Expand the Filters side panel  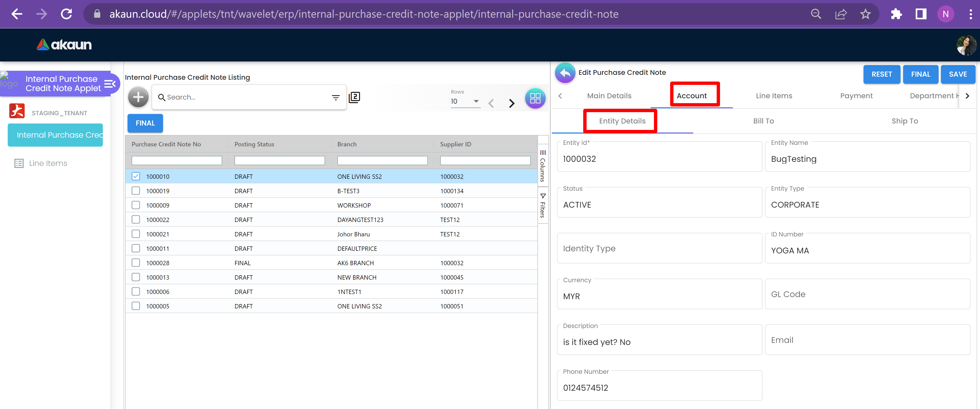(543, 206)
